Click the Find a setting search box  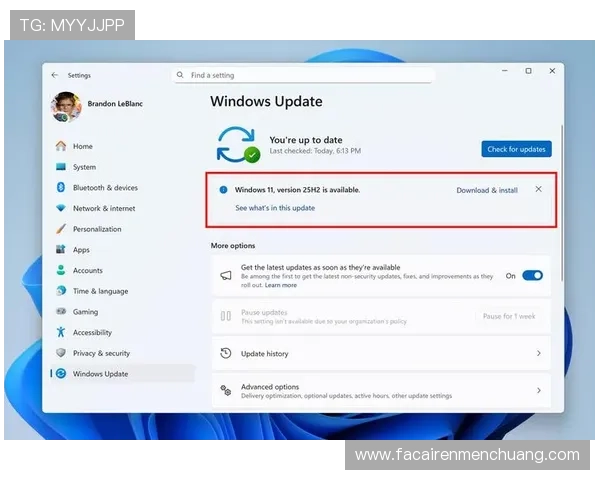(x=303, y=75)
